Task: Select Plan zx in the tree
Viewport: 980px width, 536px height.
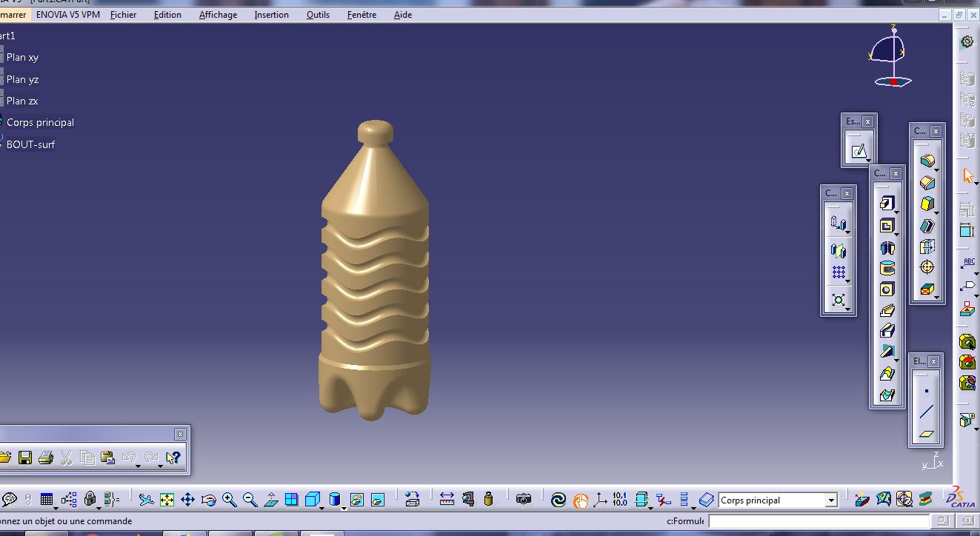Action: coord(22,101)
